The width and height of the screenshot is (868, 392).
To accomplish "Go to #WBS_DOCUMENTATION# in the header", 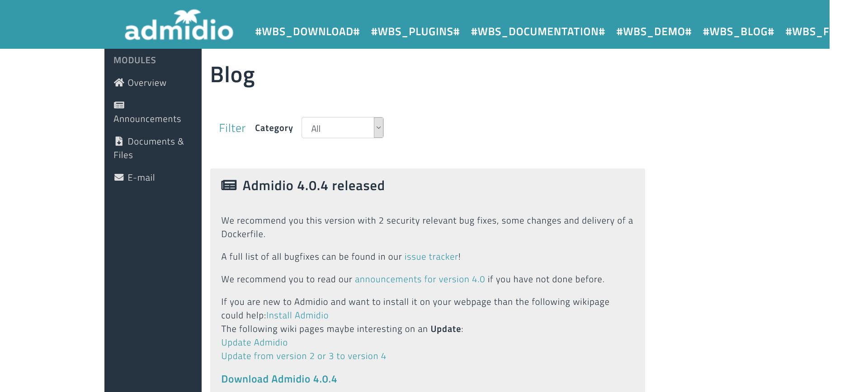I will tap(538, 32).
